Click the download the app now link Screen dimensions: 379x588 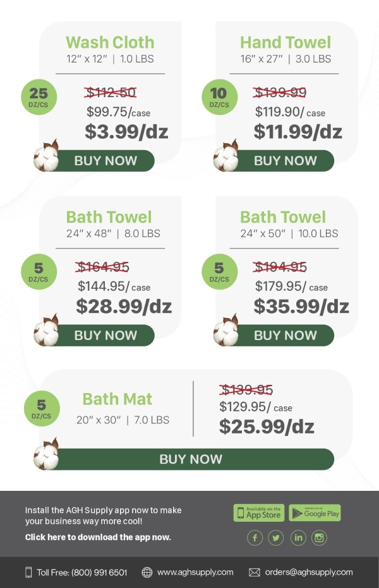(x=98, y=538)
